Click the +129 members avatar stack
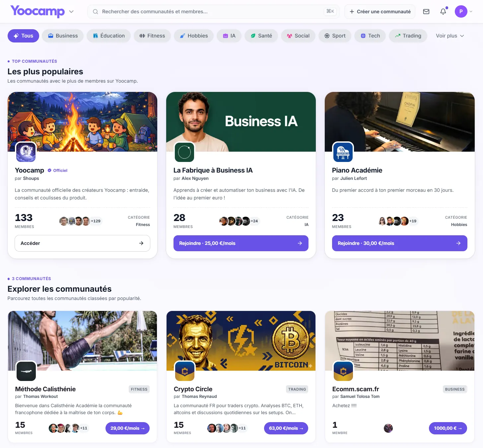The width and height of the screenshot is (483, 448). 80,221
